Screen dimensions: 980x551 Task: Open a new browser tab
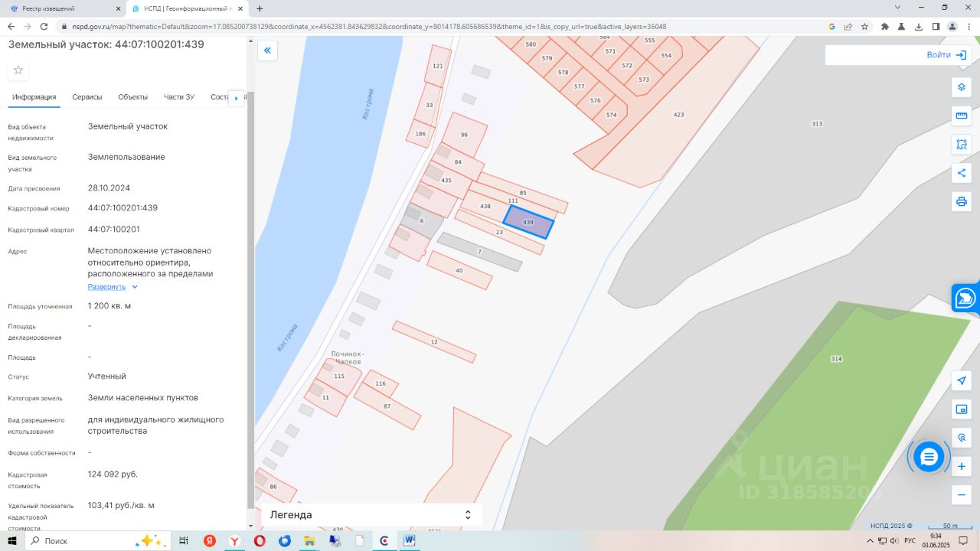260,8
